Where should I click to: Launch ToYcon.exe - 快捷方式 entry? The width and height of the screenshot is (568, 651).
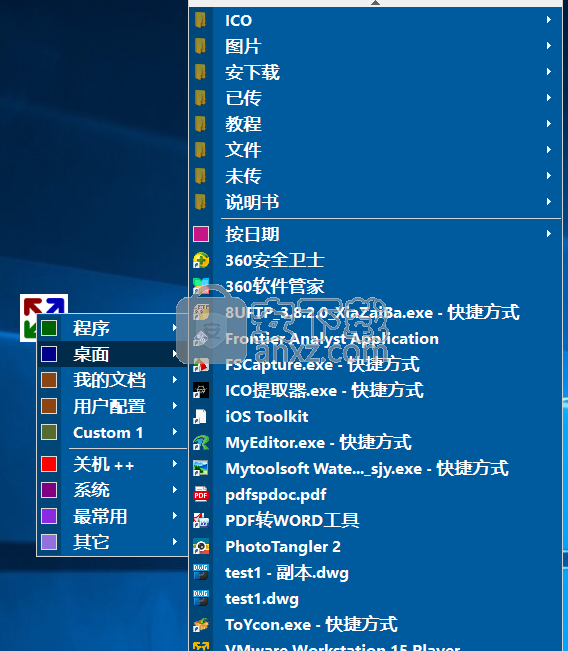pos(375,624)
